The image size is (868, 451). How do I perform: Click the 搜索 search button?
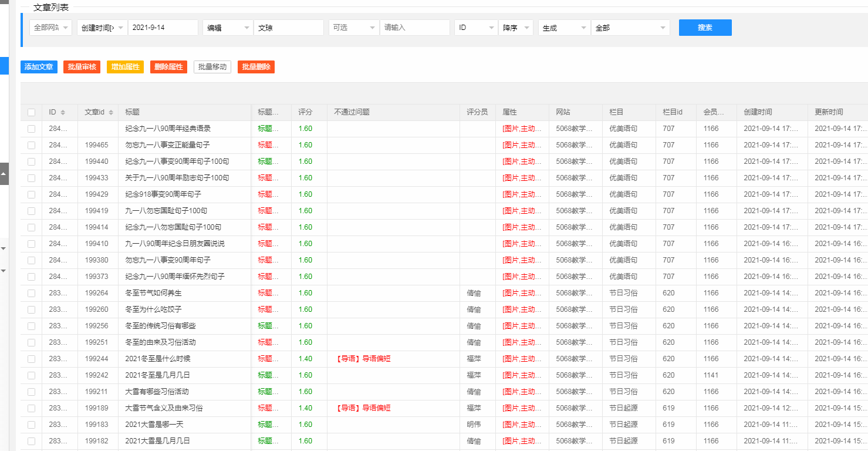(x=705, y=28)
